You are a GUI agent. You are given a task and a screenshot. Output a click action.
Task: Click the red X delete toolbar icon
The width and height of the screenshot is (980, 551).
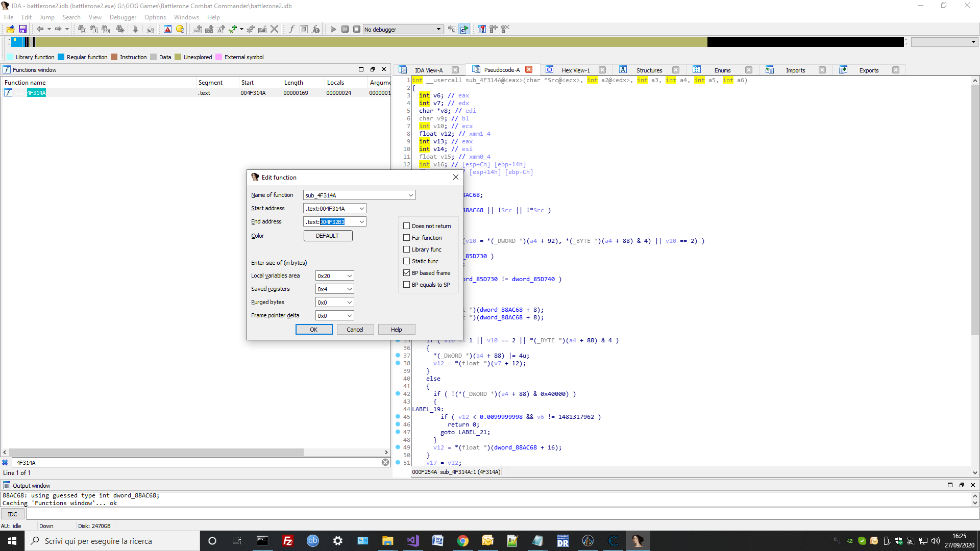coord(274,29)
